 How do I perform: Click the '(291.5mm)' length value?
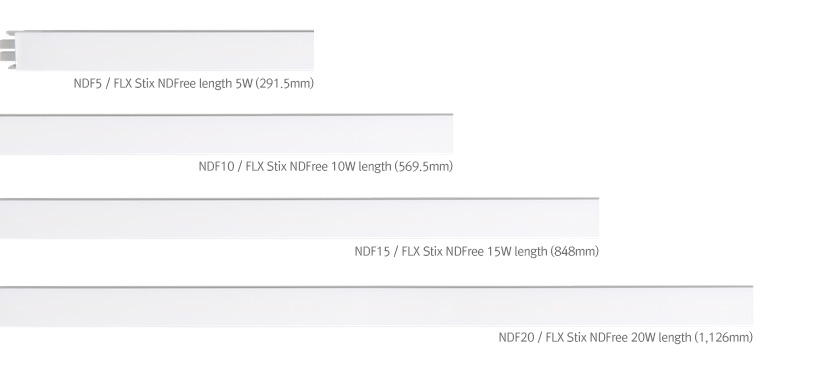tap(285, 84)
